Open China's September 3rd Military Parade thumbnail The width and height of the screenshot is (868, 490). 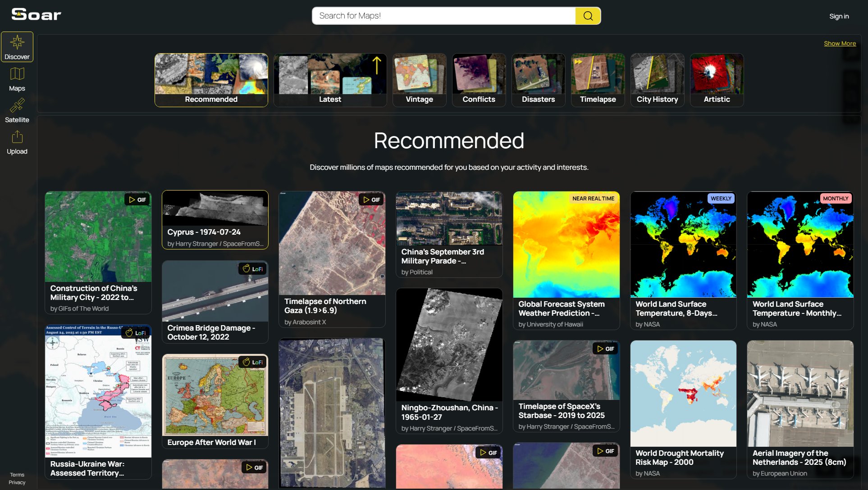pyautogui.click(x=449, y=218)
